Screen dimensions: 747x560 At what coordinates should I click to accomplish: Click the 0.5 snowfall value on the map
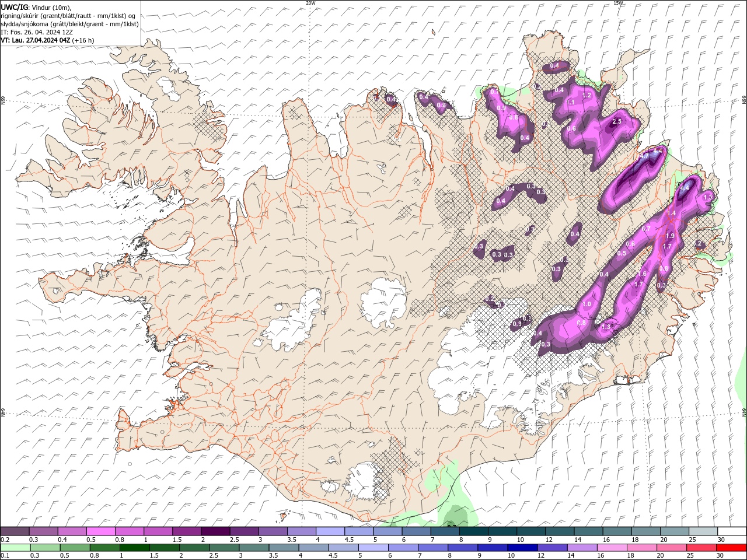[x=622, y=254]
